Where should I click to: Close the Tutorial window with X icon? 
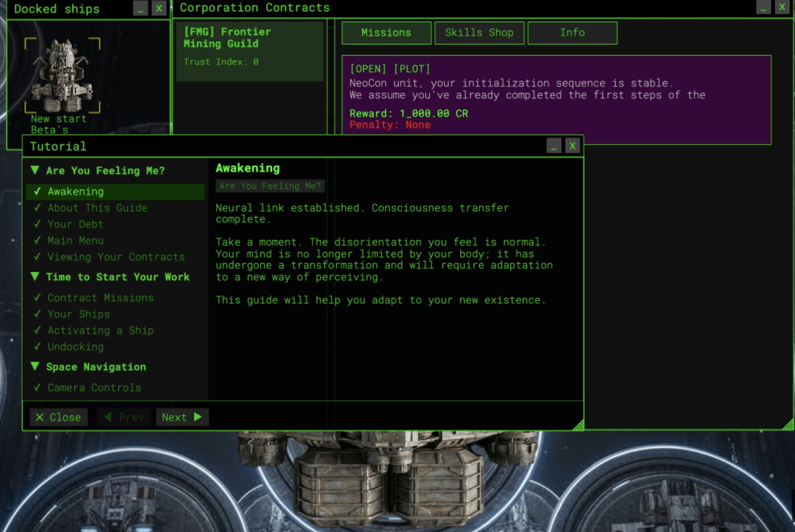pos(572,146)
